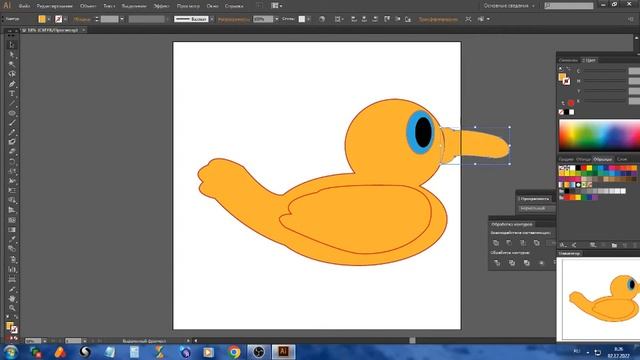Click the stroke weight stepper arrows
Screen dimensions: 640x360
point(97,19)
